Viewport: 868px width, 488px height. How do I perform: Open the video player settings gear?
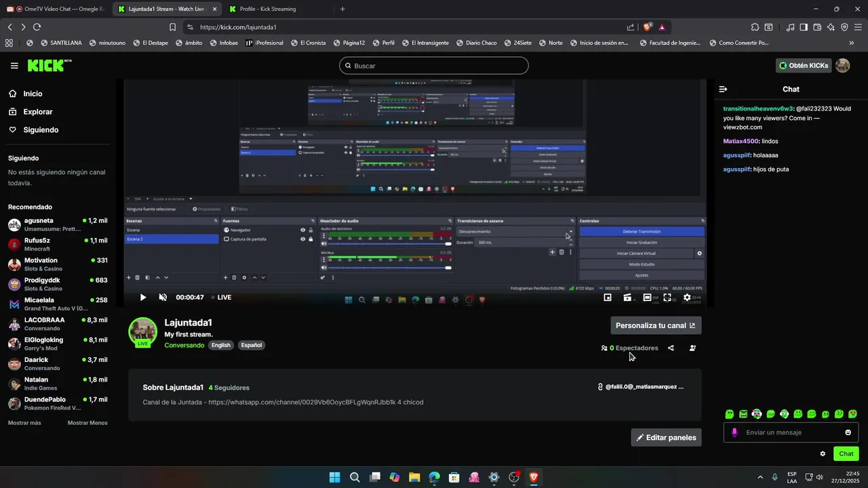[687, 298]
